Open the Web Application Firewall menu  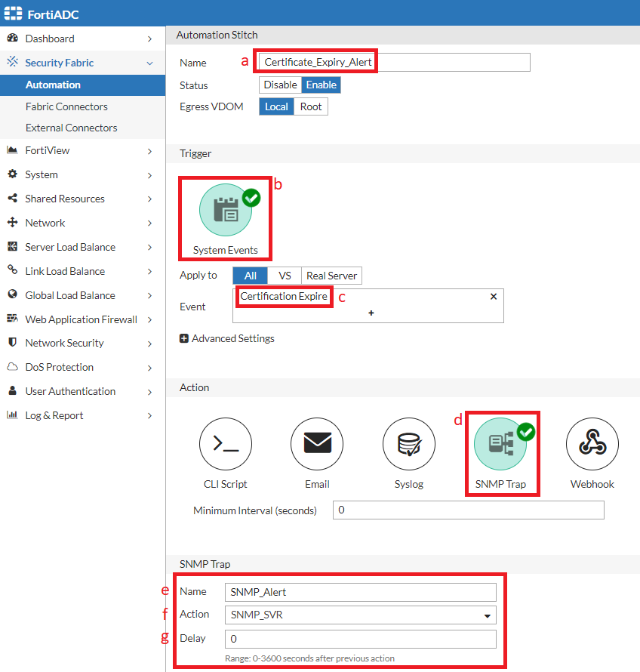83,319
